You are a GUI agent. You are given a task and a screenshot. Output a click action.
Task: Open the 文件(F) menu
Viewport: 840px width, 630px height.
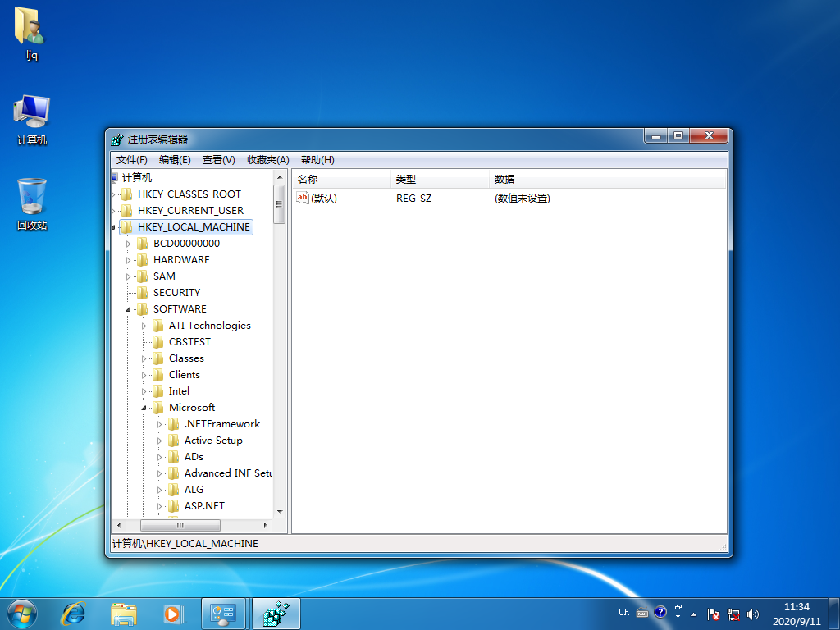131,160
